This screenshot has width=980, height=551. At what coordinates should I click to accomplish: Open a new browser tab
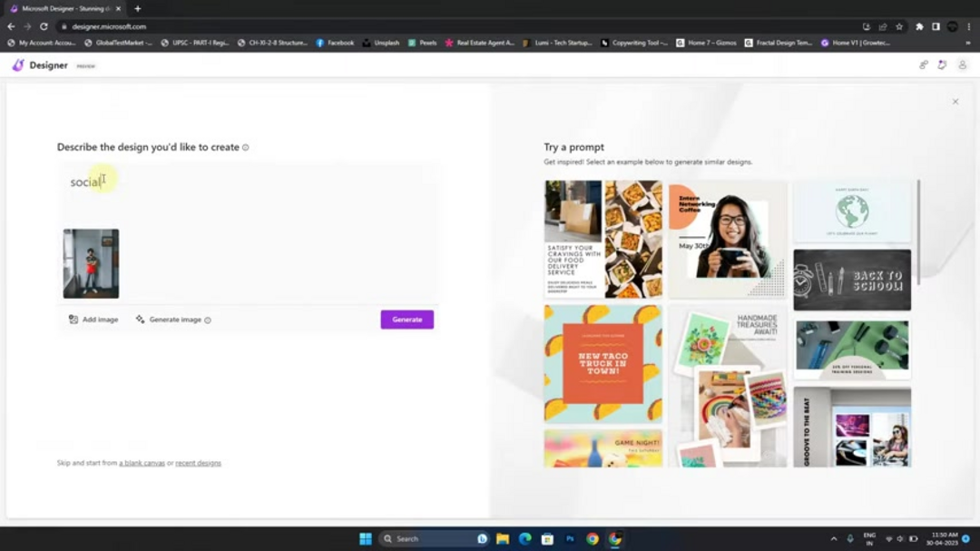point(137,8)
